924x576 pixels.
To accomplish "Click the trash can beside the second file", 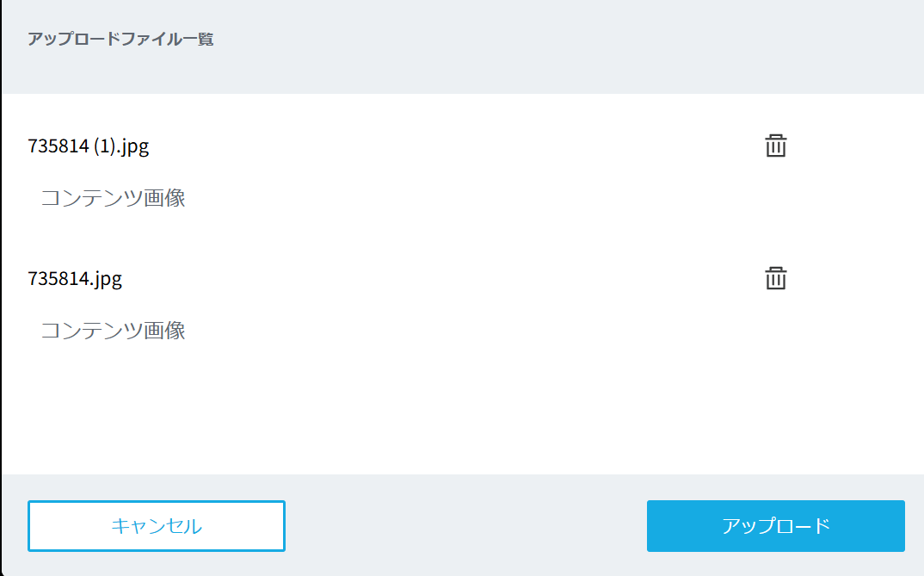I will [776, 279].
